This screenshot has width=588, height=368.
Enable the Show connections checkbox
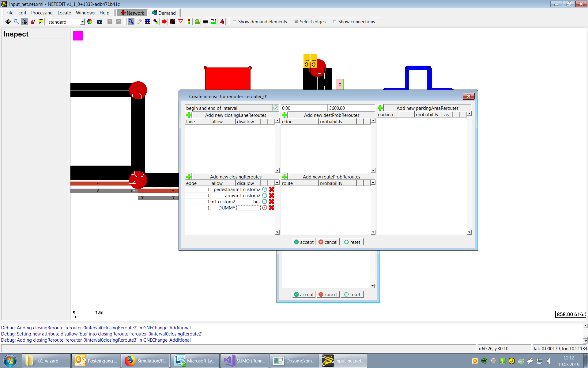click(335, 21)
